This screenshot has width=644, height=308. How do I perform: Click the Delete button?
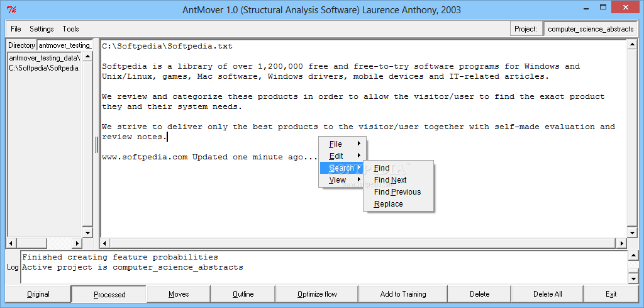pyautogui.click(x=480, y=294)
